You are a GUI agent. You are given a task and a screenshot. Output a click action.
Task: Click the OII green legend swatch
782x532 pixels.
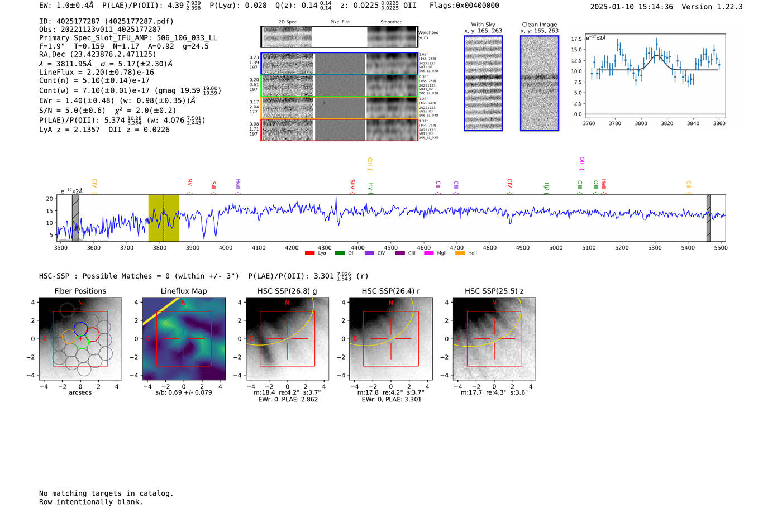click(340, 253)
